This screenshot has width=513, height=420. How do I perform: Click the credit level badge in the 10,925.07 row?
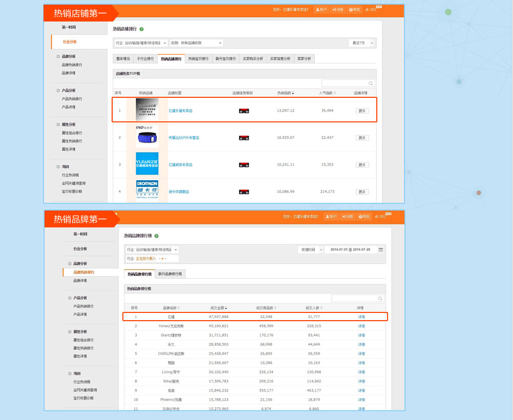click(x=244, y=138)
